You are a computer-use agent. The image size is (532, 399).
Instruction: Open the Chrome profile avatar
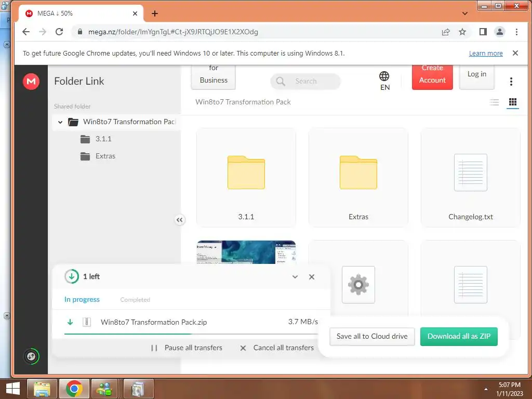[x=499, y=32]
